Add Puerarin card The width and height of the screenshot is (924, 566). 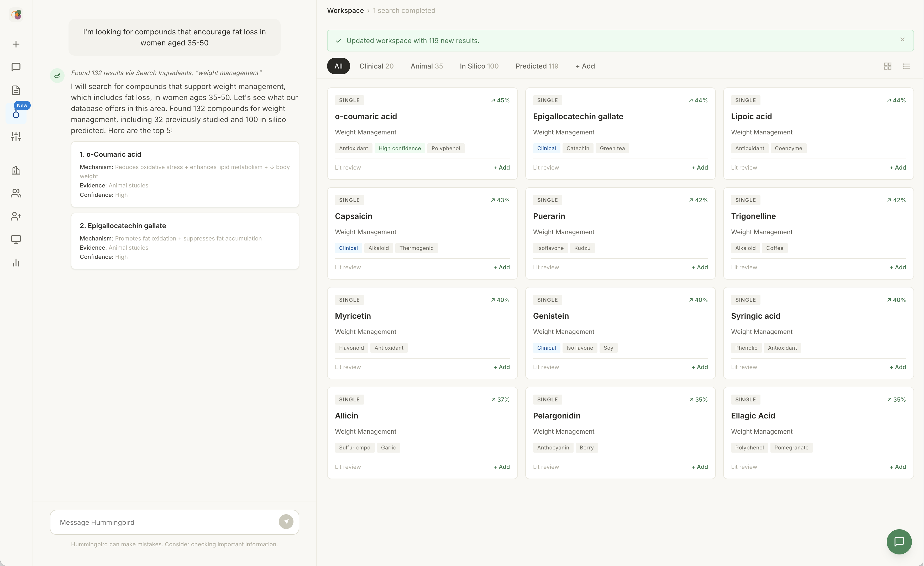click(699, 268)
